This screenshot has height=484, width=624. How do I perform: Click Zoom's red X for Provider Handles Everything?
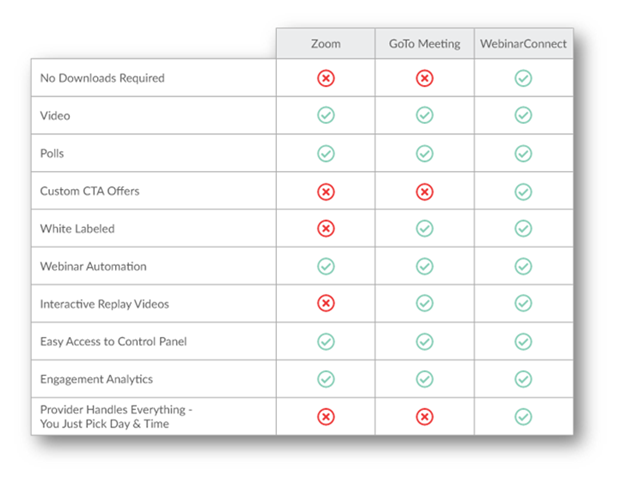point(326,417)
